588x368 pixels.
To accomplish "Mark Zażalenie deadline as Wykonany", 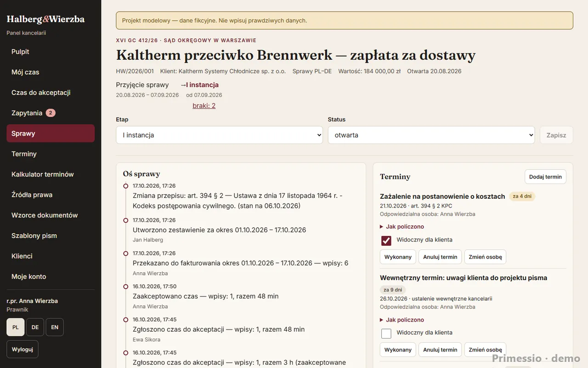I will tap(398, 257).
